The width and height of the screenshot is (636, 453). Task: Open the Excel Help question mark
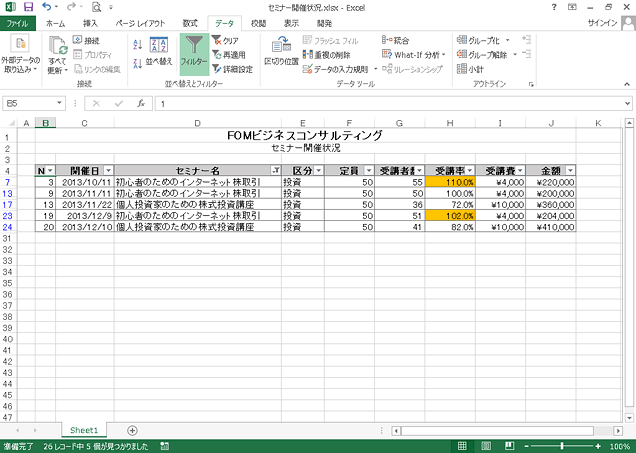click(x=554, y=7)
